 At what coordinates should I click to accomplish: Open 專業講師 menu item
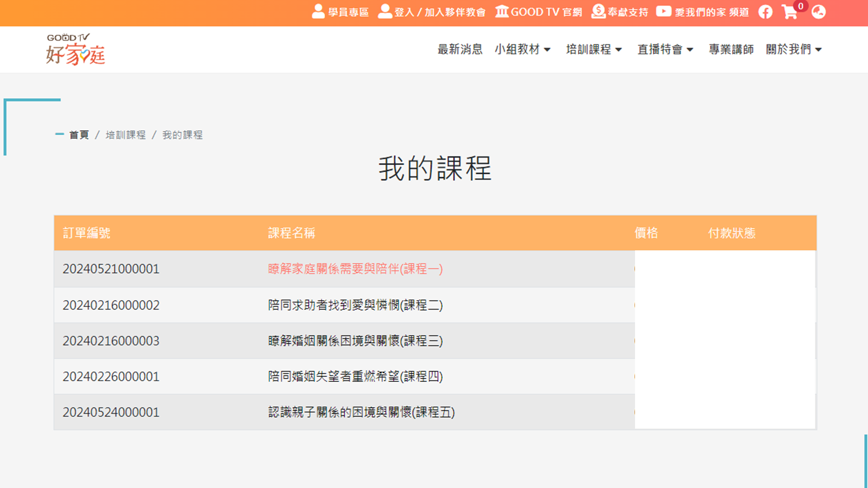click(x=731, y=49)
